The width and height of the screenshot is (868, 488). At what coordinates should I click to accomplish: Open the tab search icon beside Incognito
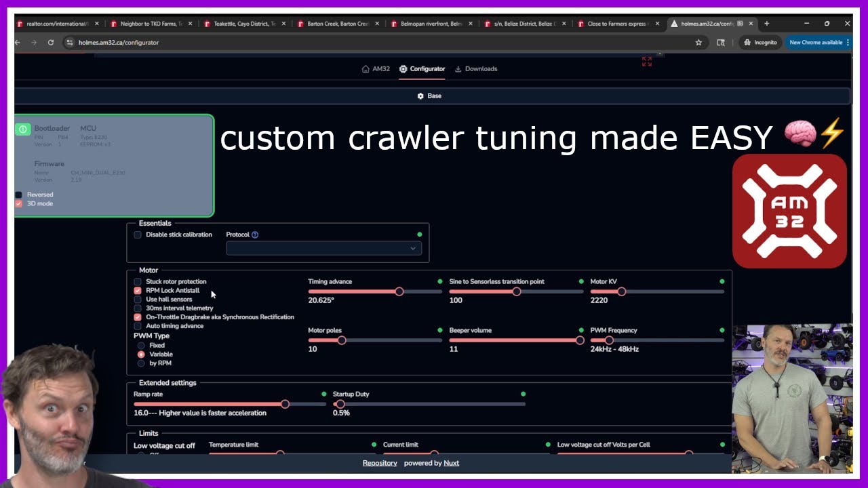pos(721,42)
